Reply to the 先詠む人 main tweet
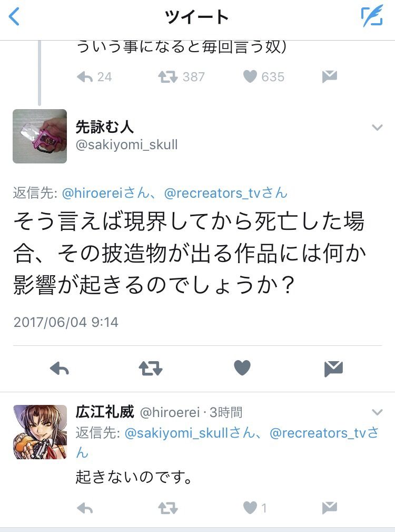395x532 pixels. 60,369
